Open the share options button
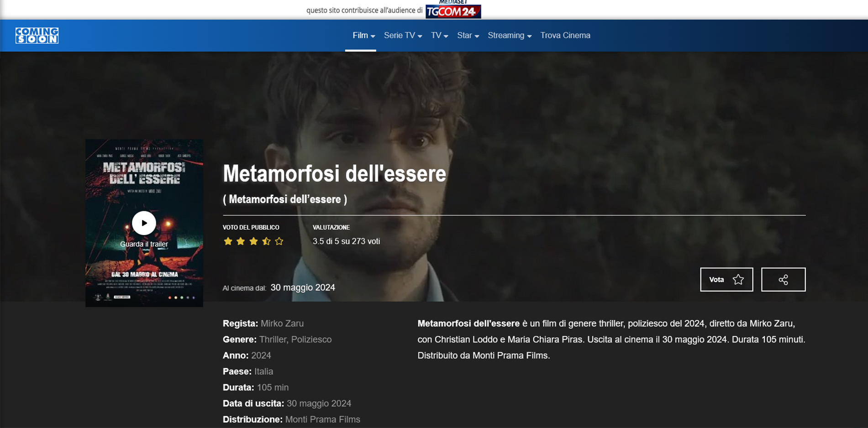This screenshot has width=868, height=428. point(783,280)
